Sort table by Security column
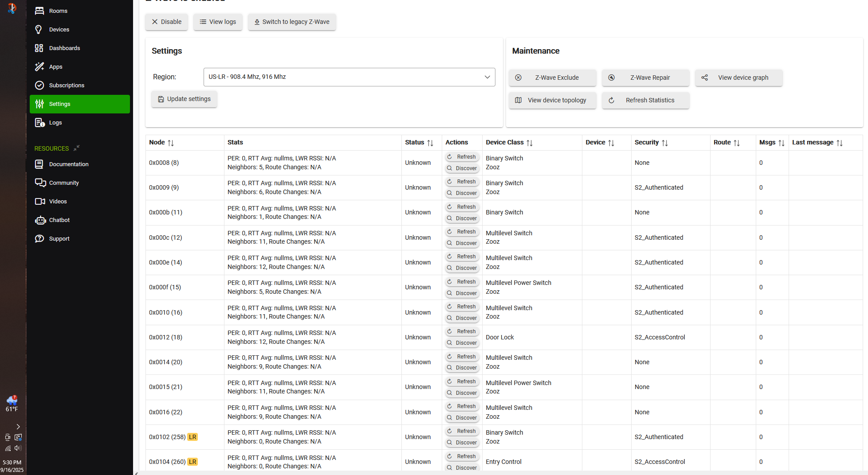The image size is (868, 475). coord(664,143)
